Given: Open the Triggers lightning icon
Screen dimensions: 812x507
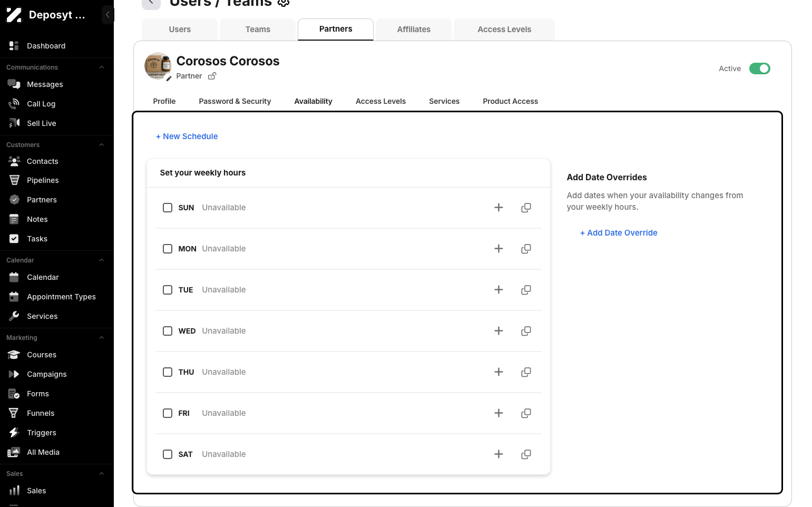Looking at the screenshot, I should tap(14, 433).
